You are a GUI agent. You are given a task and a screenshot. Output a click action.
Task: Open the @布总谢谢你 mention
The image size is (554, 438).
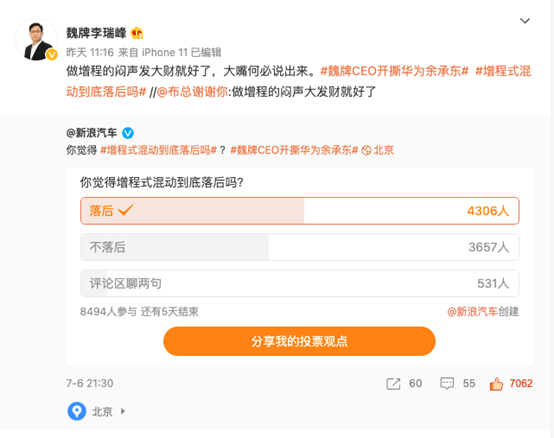coord(193,92)
